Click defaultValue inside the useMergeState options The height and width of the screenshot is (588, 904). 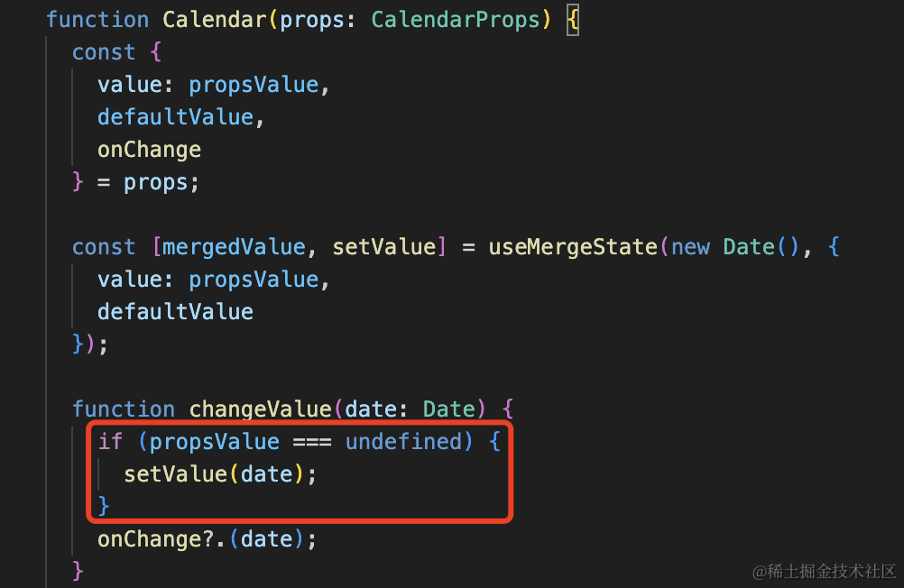[x=175, y=311]
